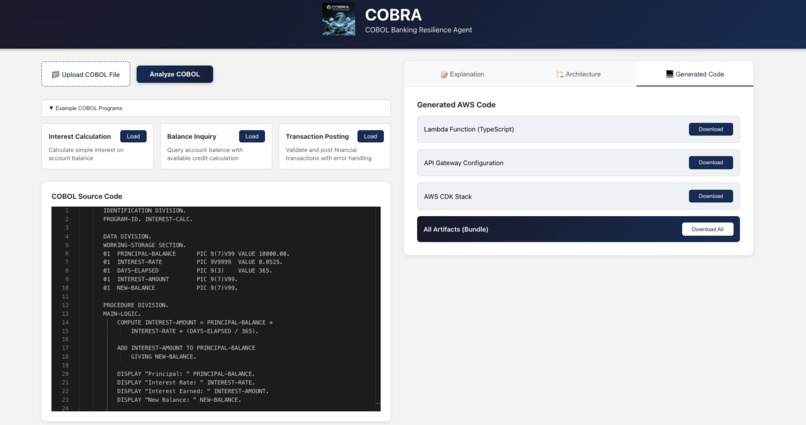
Task: Click the Generated AWS Code heading
Action: coord(456,105)
